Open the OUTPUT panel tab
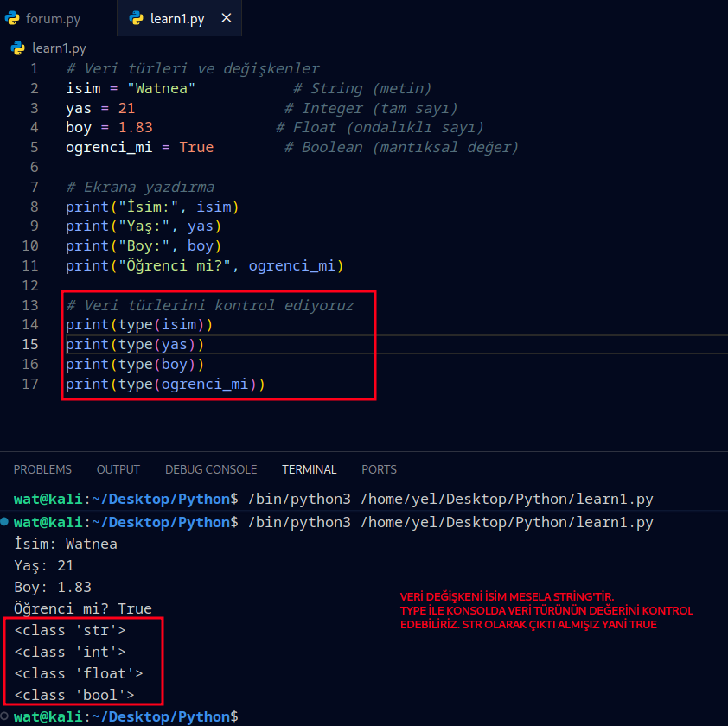The height and width of the screenshot is (726, 728). [118, 469]
